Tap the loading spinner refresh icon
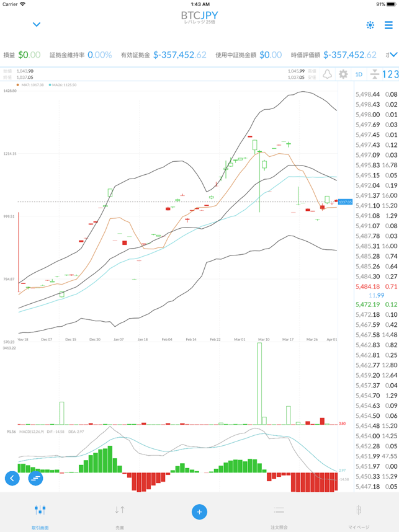 (x=370, y=25)
